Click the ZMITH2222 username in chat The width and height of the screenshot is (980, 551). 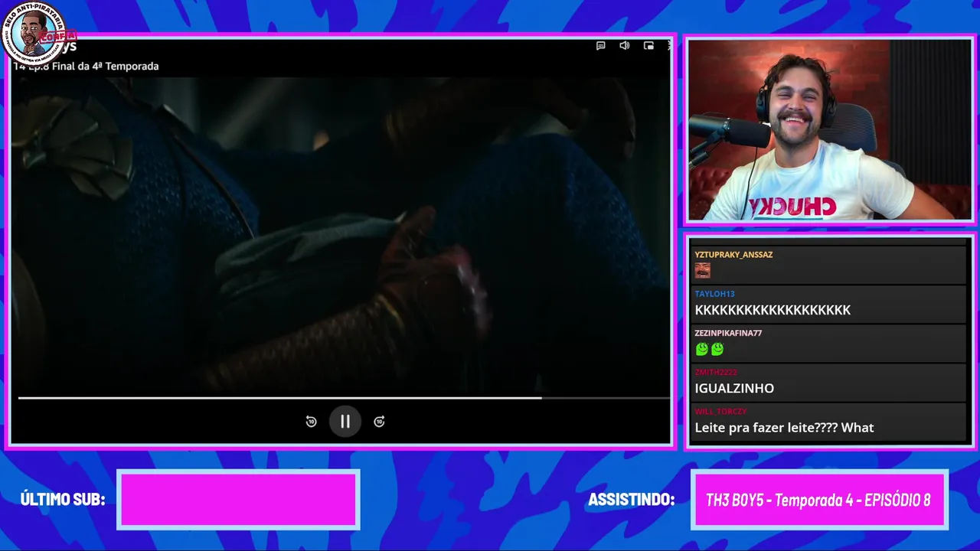(716, 373)
